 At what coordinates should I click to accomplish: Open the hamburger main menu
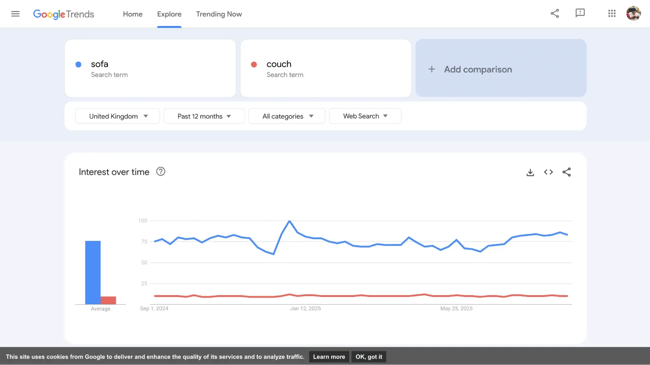click(15, 14)
